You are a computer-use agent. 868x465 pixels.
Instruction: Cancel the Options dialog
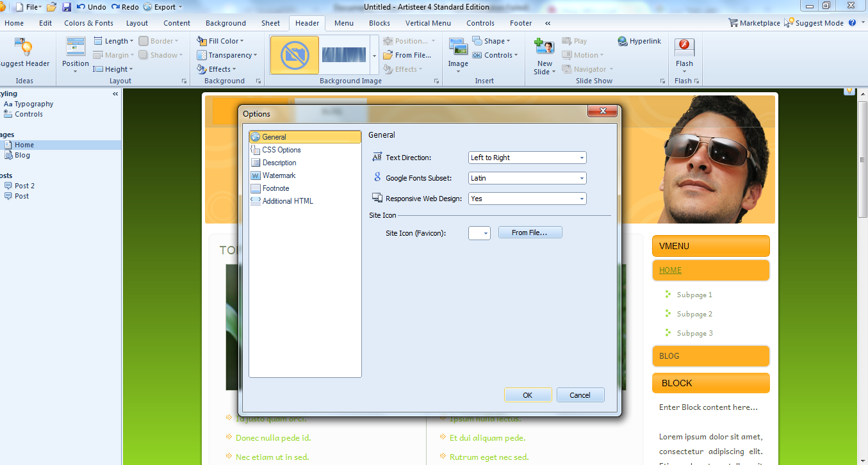580,395
